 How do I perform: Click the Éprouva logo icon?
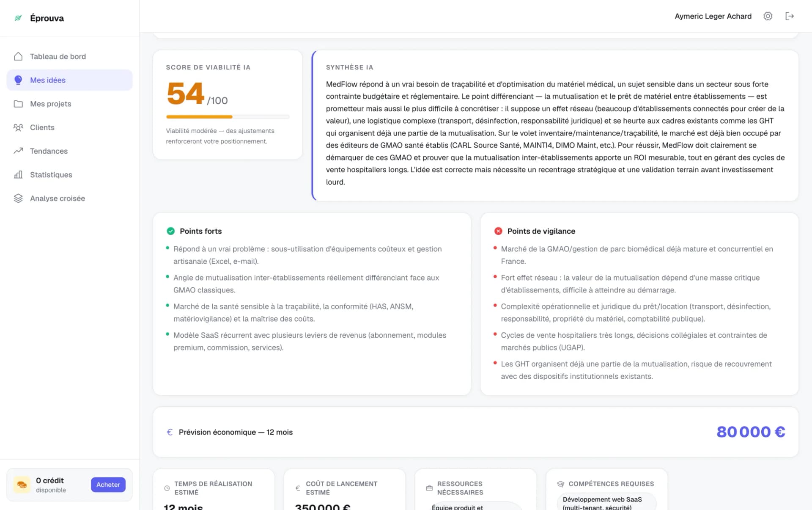(x=18, y=18)
